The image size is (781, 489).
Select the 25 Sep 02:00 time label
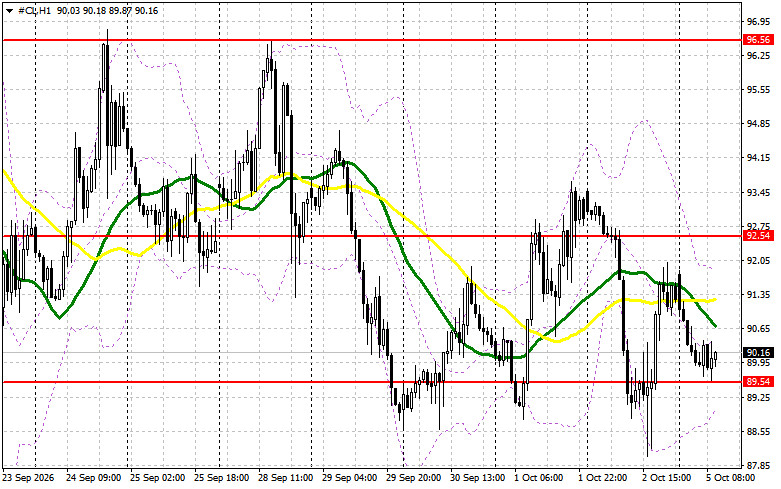coord(157,478)
